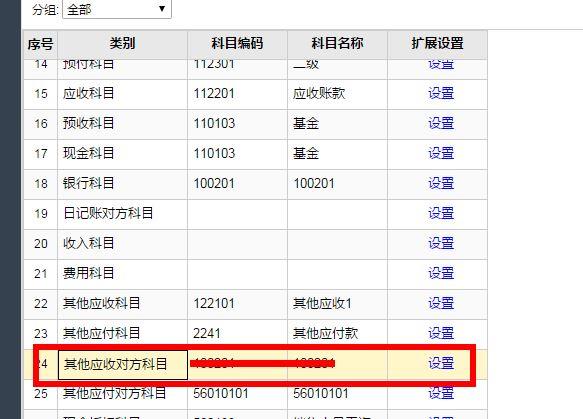Viewport: 583px width, 419px height.
Task: Open 设置 link for 应收科目 row
Action: [441, 93]
